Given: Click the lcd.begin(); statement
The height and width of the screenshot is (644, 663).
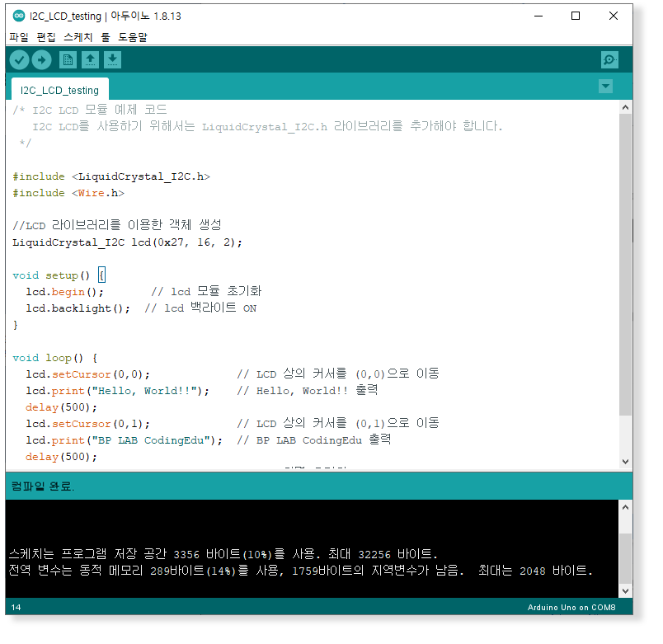Looking at the screenshot, I should click(x=64, y=292).
